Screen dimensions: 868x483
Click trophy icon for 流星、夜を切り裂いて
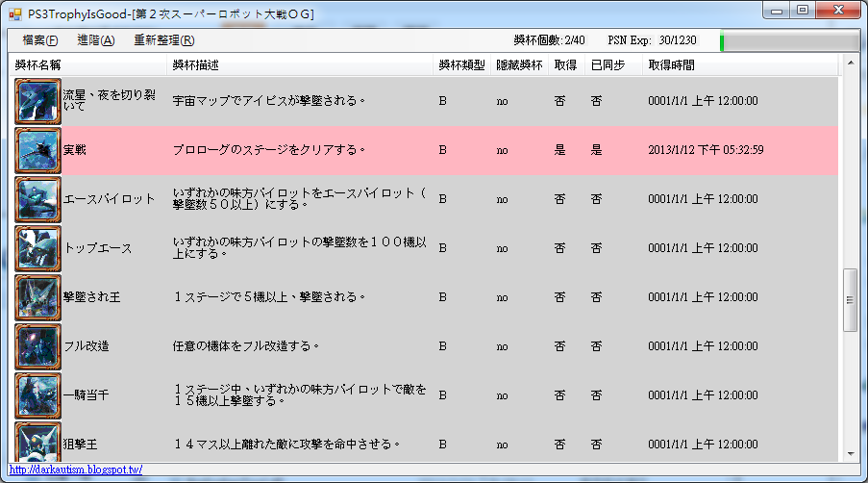pos(37,101)
